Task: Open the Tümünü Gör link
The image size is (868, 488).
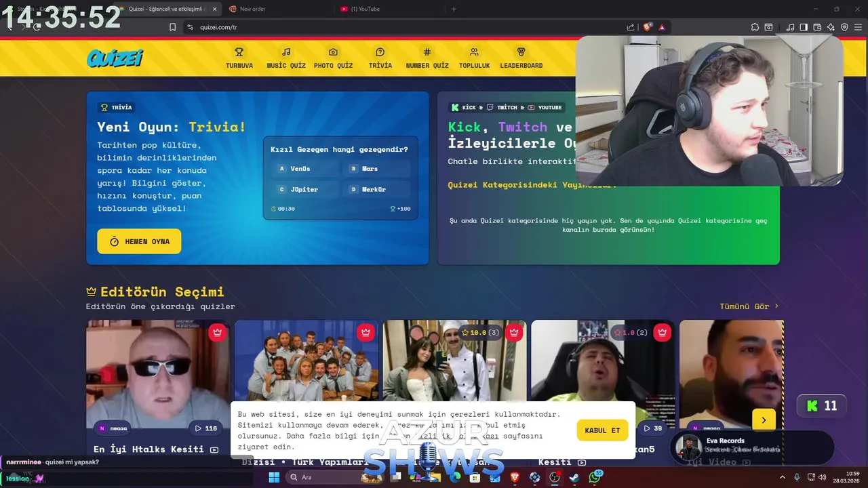Action: click(749, 306)
